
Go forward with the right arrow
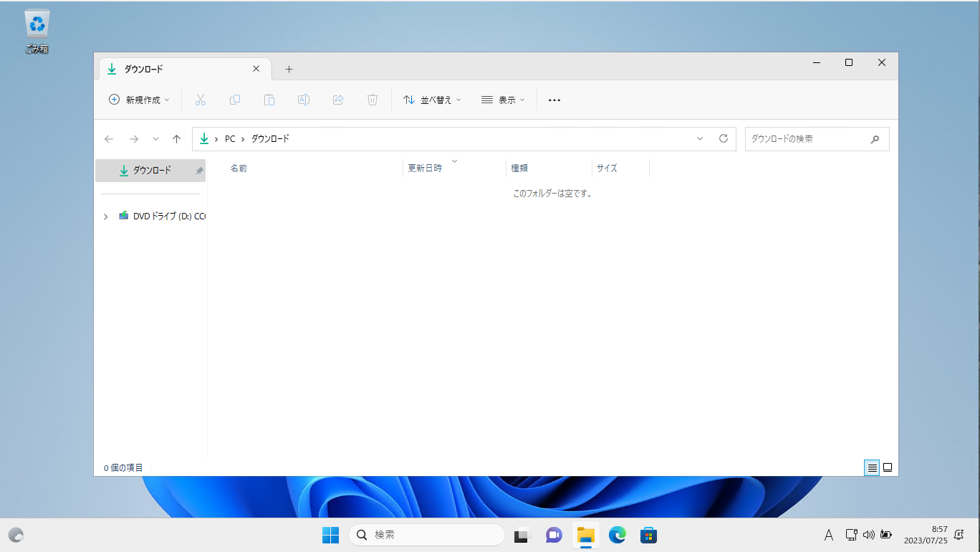click(x=133, y=139)
